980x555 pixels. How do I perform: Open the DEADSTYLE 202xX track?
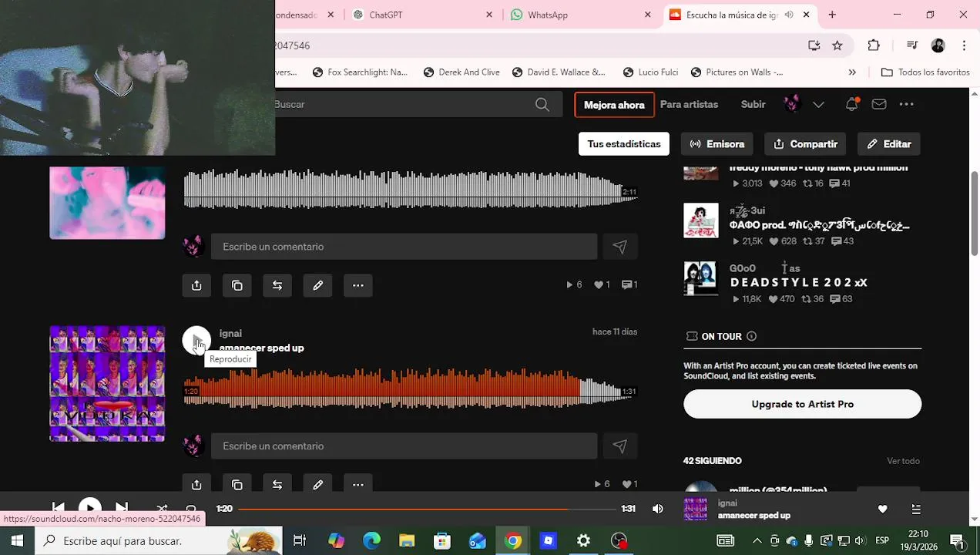(x=799, y=283)
